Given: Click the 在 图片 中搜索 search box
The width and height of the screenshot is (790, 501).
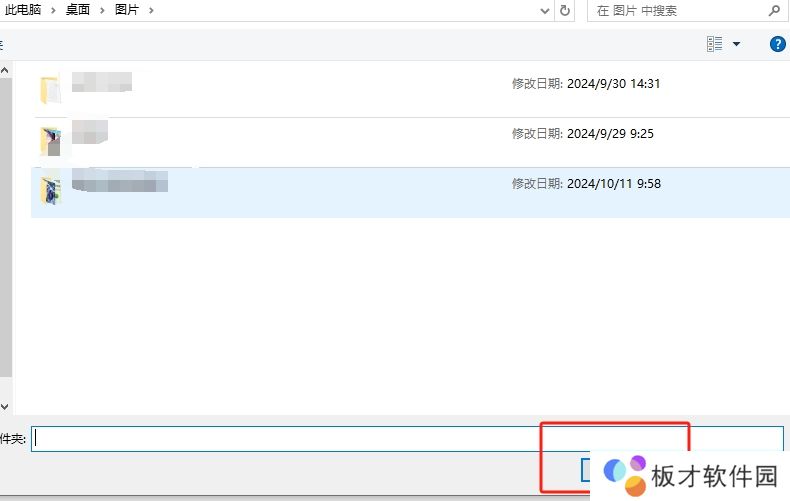Looking at the screenshot, I should 675,10.
